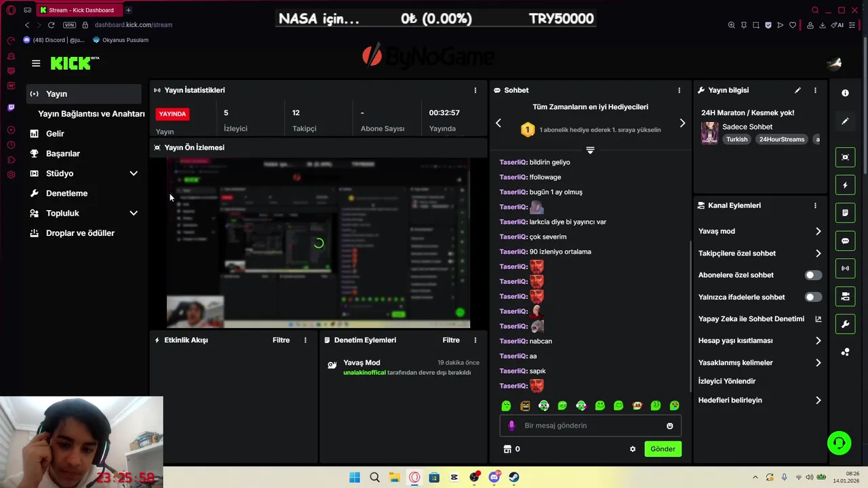This screenshot has width=868, height=488.
Task: Open Yayın bilgisi three-dot menu
Action: coord(815,90)
